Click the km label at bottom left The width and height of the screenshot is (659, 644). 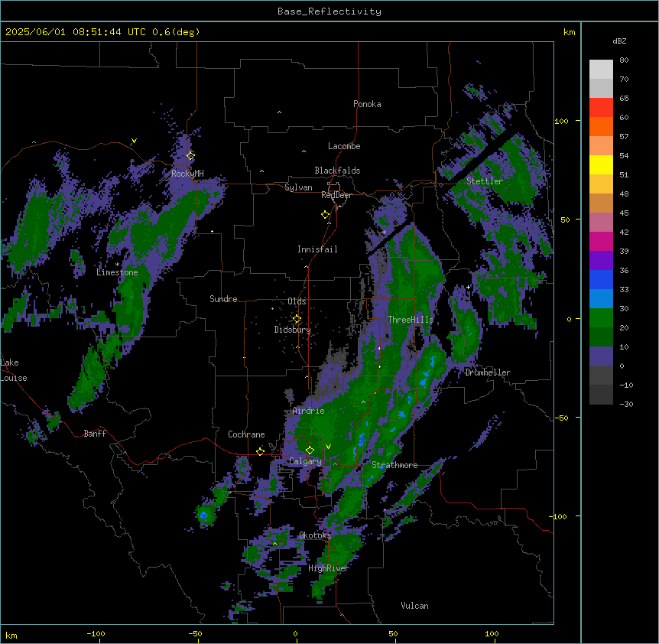(x=11, y=635)
